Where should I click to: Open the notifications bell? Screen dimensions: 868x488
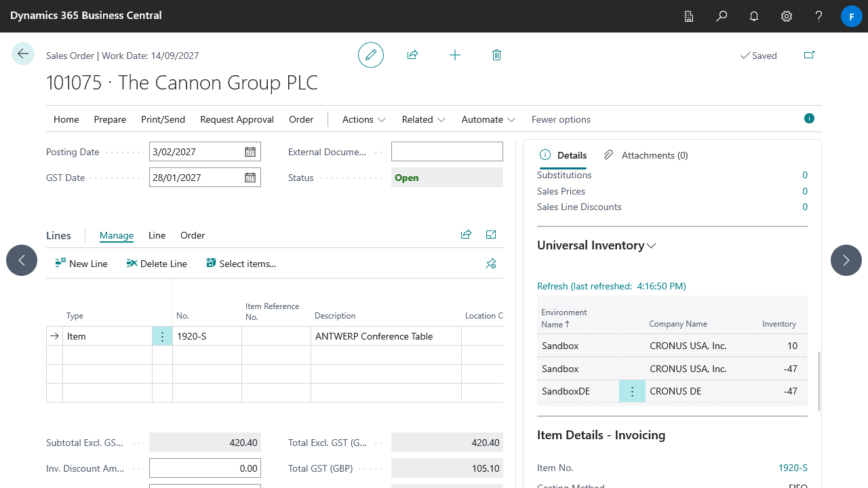coord(754,16)
